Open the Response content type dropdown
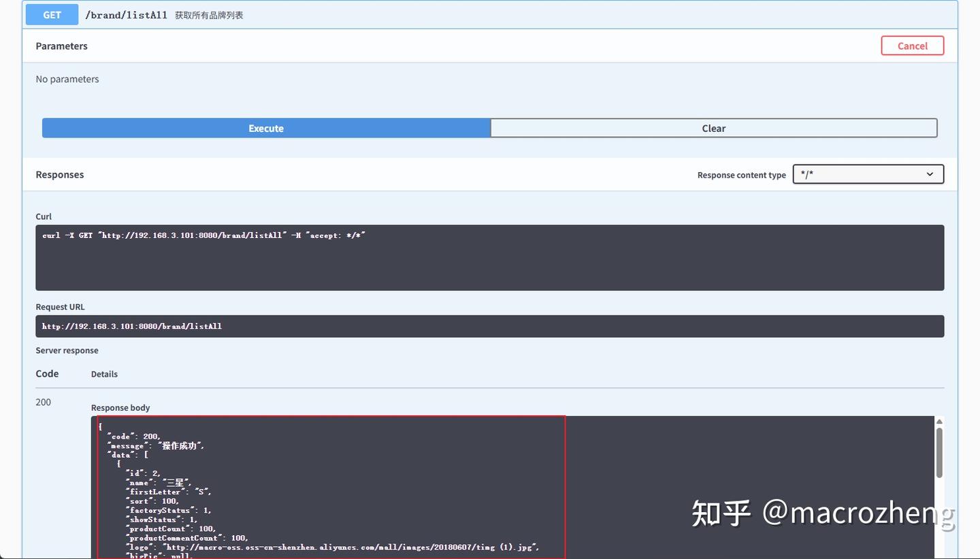Screen dimensions: 980x559 click(868, 174)
